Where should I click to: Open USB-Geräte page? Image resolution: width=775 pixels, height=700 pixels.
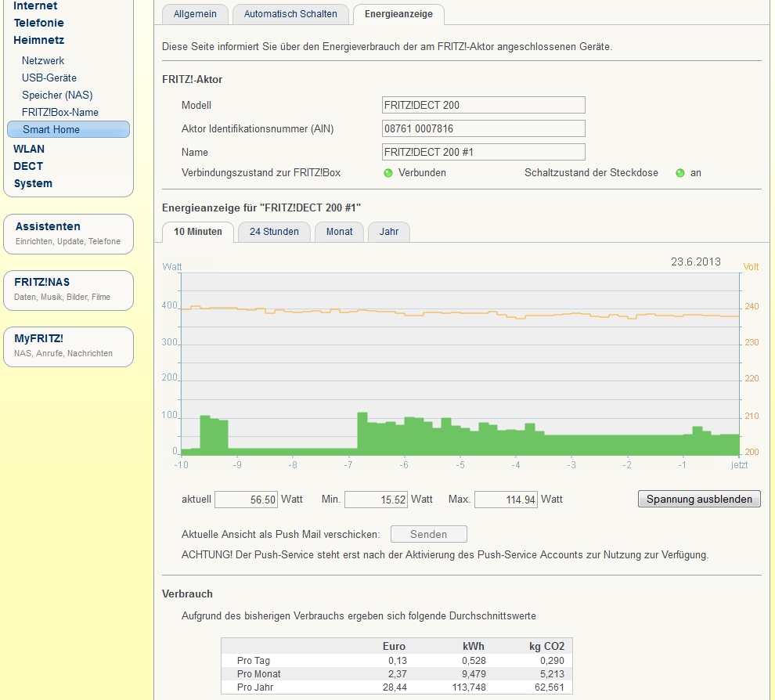click(x=49, y=78)
